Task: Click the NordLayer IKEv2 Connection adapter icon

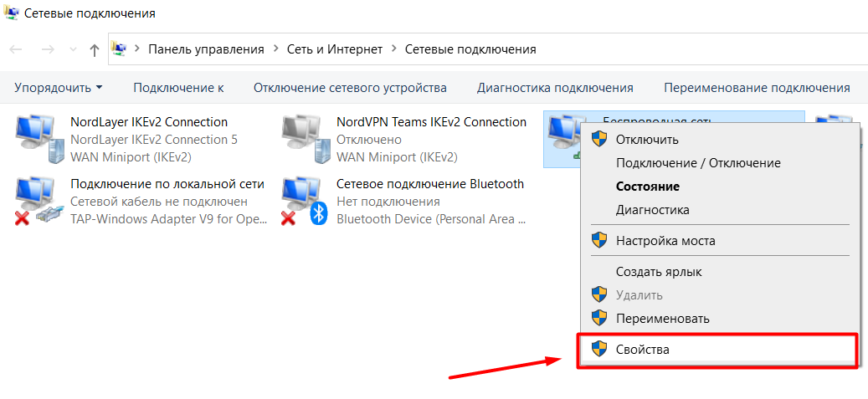Action: point(39,139)
